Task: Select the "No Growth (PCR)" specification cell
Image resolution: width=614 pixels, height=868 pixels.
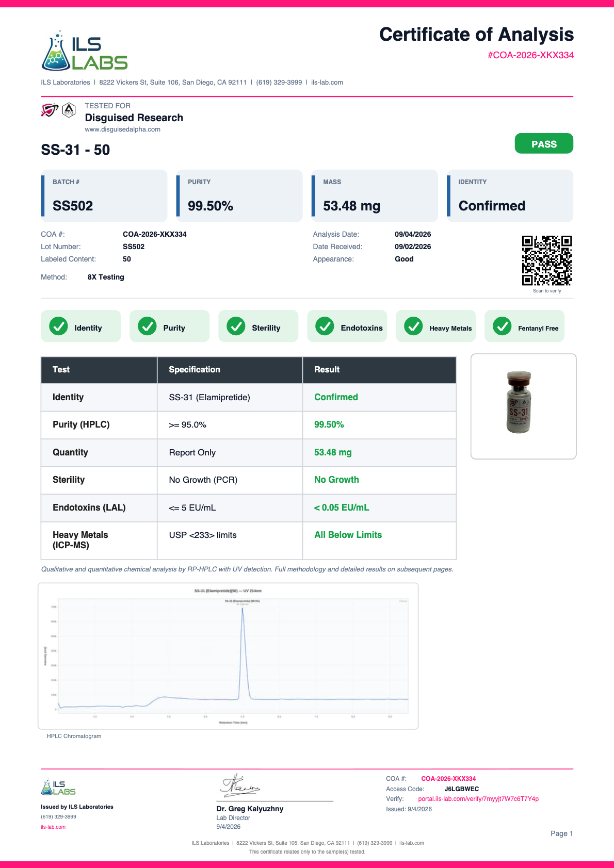Action: click(x=230, y=480)
